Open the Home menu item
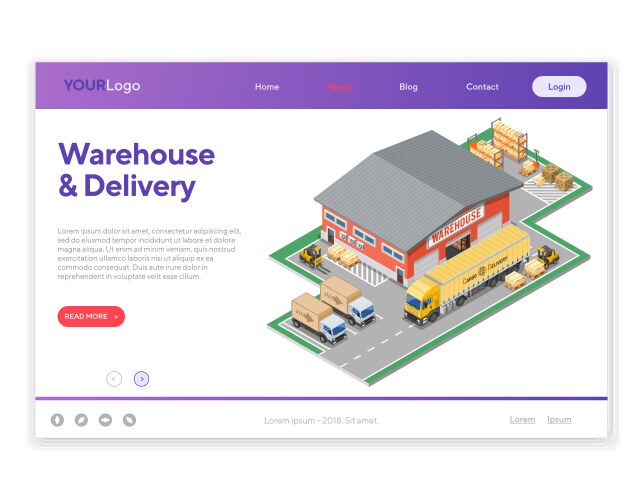This screenshot has width=643, height=500. tap(267, 87)
